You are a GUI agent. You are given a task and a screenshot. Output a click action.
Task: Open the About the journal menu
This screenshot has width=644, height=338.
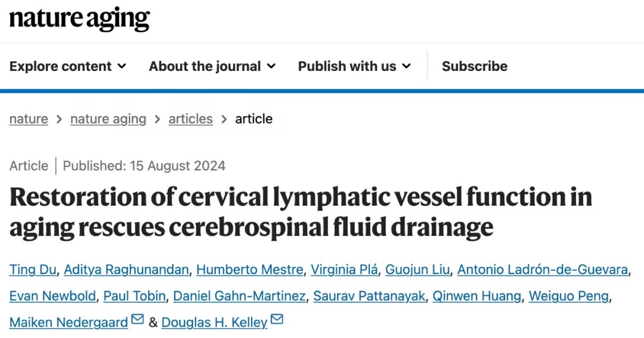point(212,66)
